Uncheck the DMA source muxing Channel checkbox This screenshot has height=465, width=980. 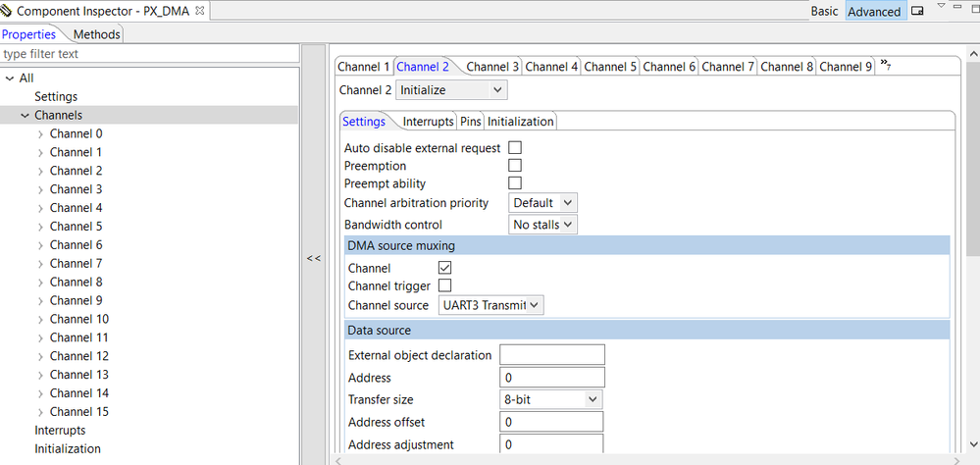pyautogui.click(x=444, y=268)
